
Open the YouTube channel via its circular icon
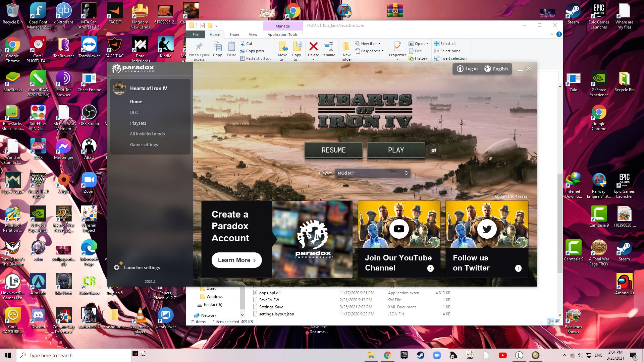[398, 229]
